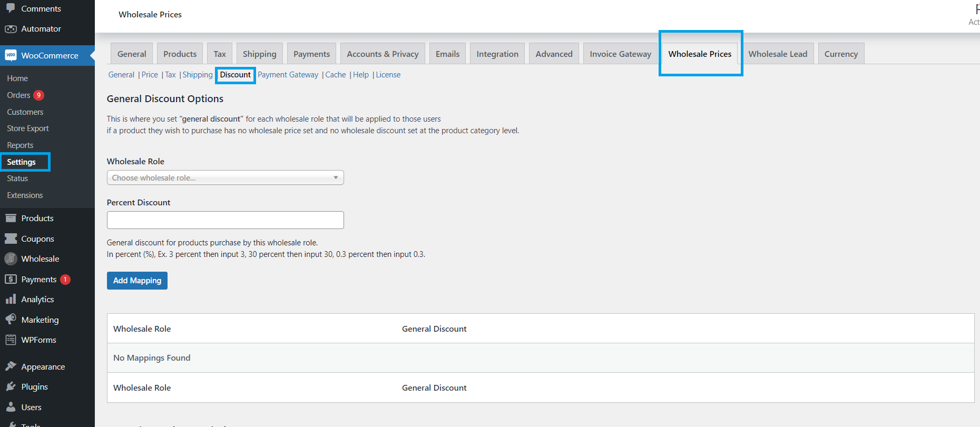This screenshot has height=427, width=980.
Task: Open the Emails settings tab
Action: tap(447, 54)
